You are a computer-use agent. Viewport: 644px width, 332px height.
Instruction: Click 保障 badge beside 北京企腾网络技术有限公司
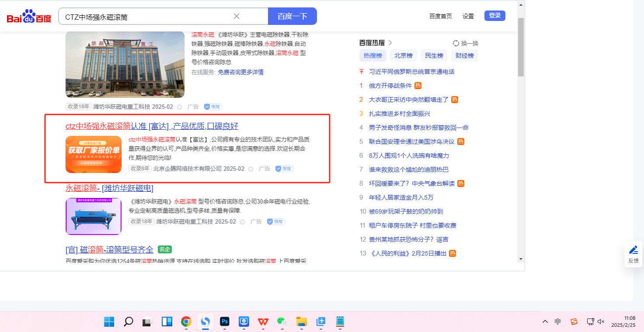(x=284, y=169)
